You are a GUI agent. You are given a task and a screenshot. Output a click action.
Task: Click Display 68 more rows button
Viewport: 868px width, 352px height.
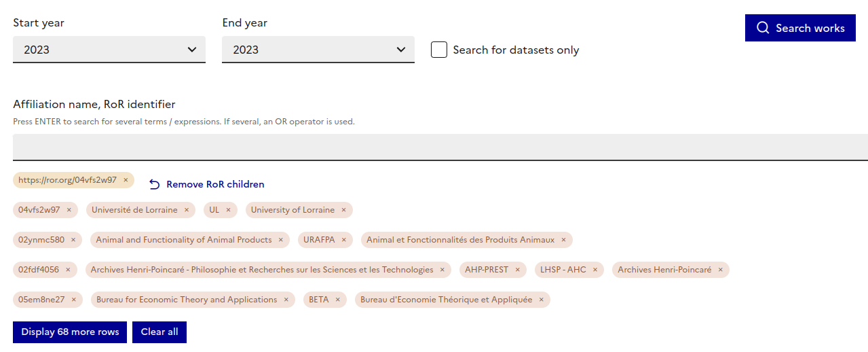(x=70, y=332)
